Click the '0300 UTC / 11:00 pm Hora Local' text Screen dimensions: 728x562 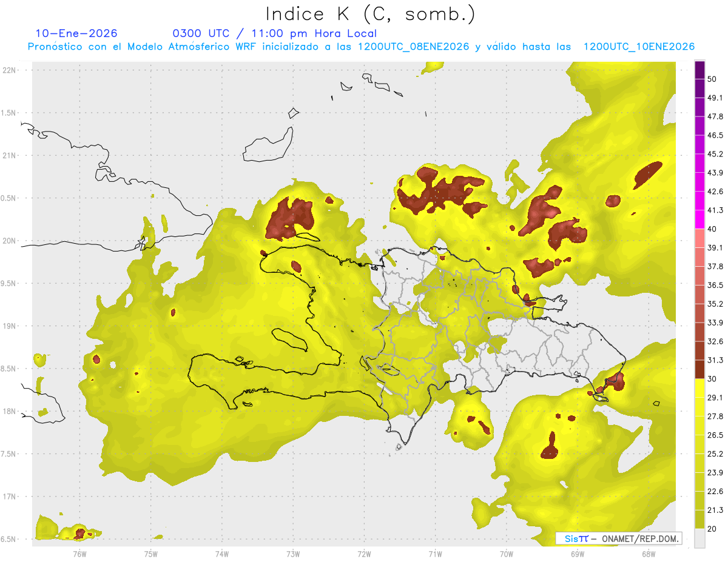[x=274, y=33]
